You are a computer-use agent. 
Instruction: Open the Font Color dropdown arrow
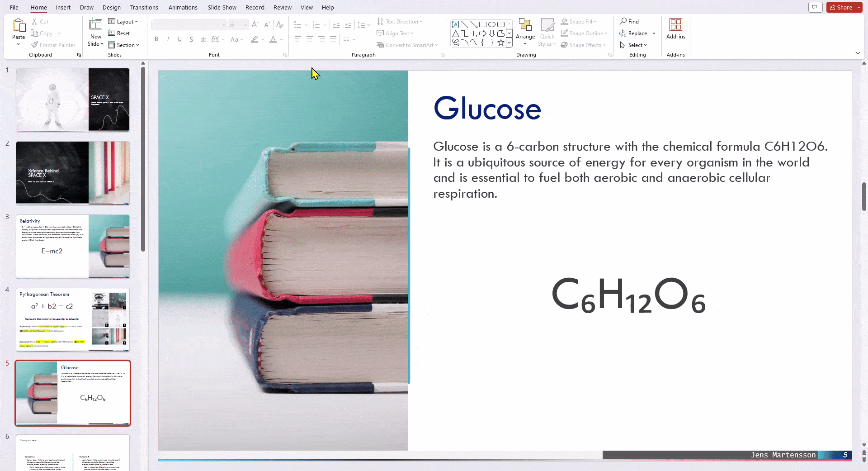280,40
